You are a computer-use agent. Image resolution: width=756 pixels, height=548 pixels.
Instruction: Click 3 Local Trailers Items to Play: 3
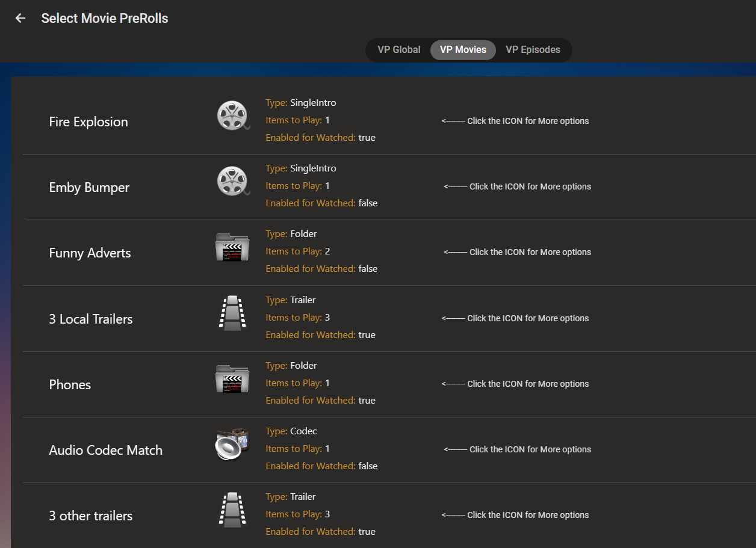point(298,318)
